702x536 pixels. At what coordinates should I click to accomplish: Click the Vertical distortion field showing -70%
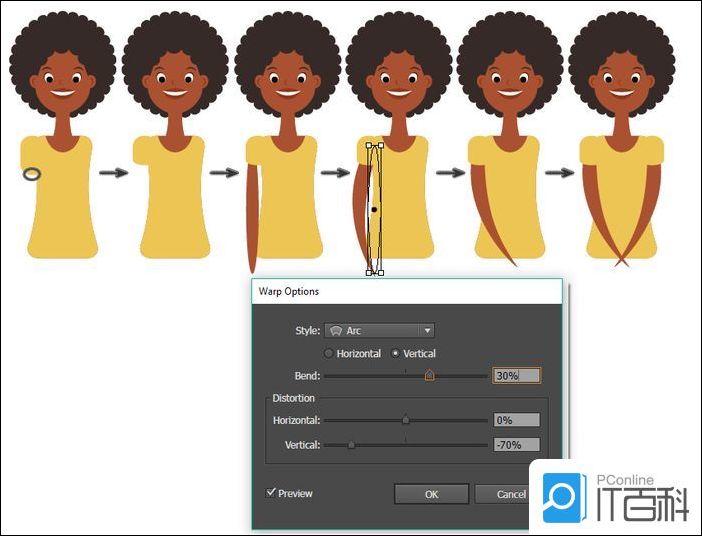pos(517,445)
